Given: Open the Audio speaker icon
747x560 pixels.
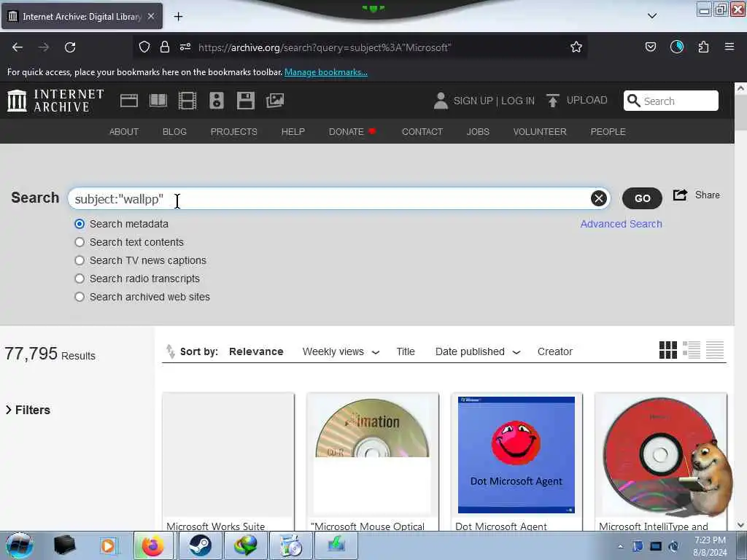Looking at the screenshot, I should pyautogui.click(x=216, y=101).
